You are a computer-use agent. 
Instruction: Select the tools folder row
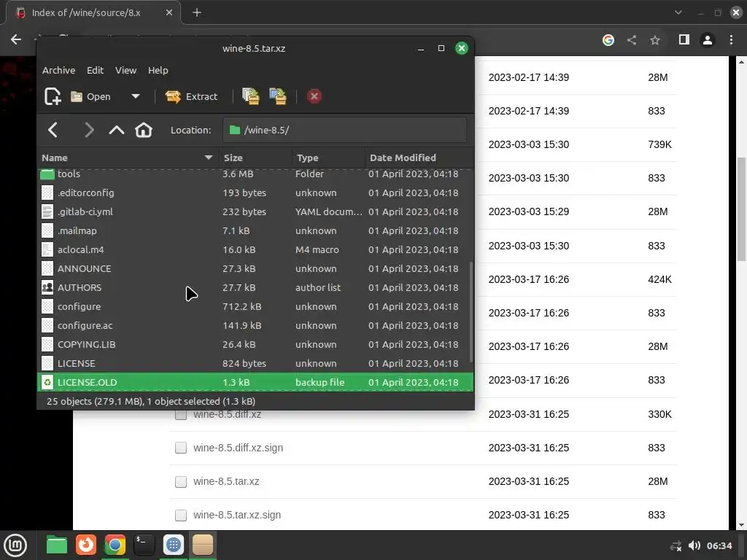255,174
